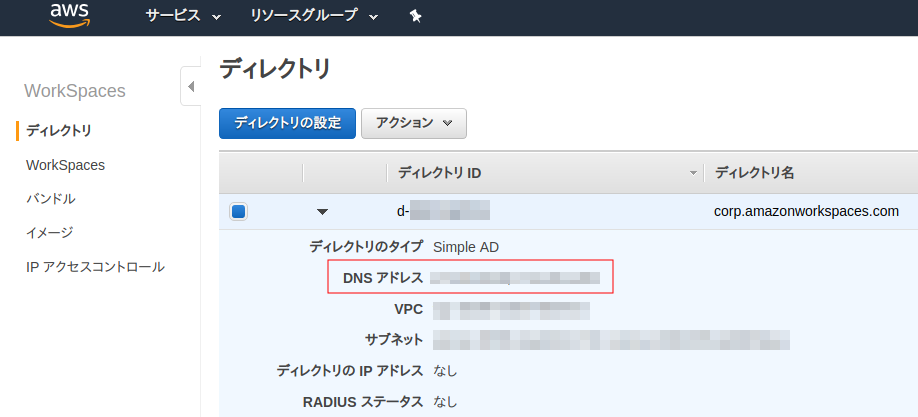Screen dimensions: 918x417
Task: Click the サブネット label
Action: click(393, 340)
